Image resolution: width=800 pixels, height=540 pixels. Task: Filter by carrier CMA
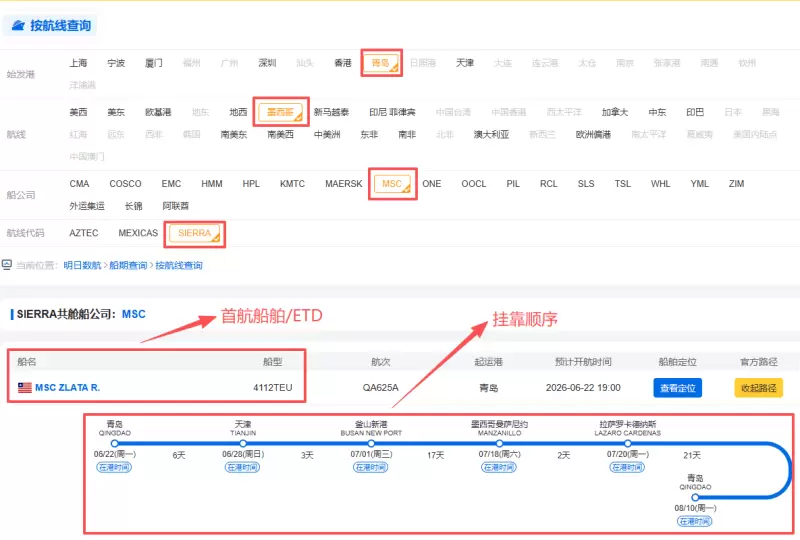[x=80, y=184]
